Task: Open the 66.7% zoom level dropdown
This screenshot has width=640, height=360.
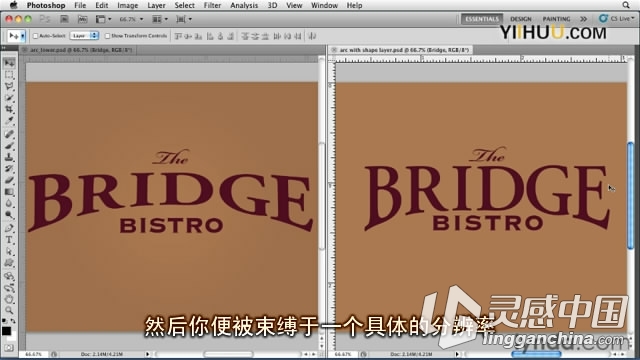Action: point(131,19)
